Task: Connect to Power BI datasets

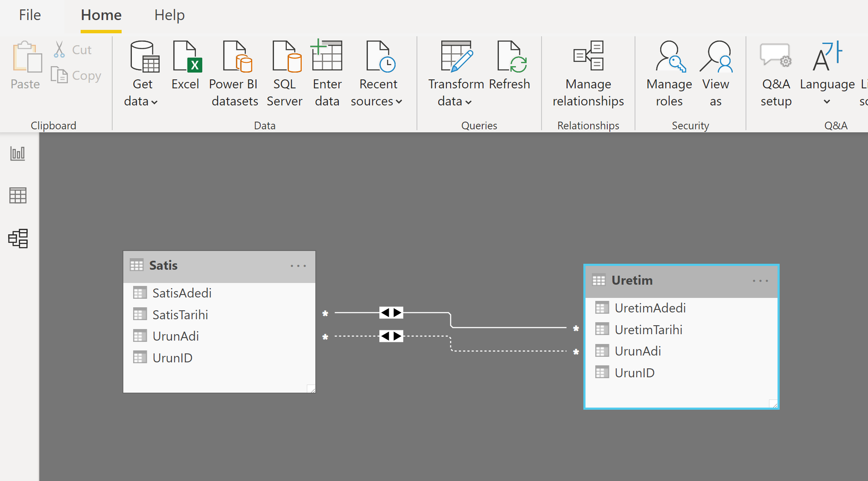Action: (234, 74)
